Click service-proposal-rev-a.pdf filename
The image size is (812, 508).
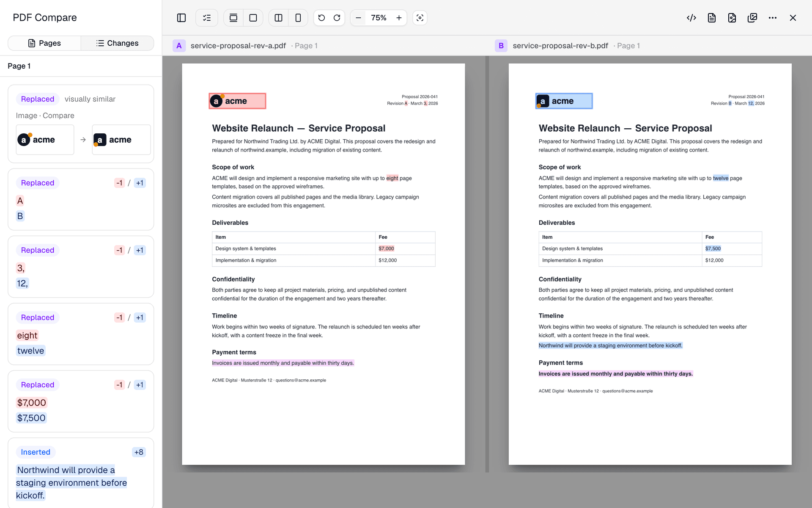coord(238,46)
